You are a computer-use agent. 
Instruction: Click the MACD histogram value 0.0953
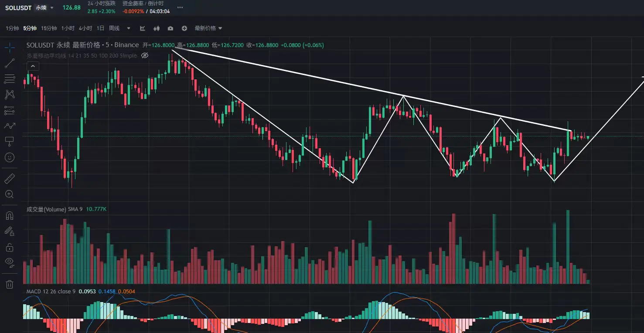tap(87, 291)
